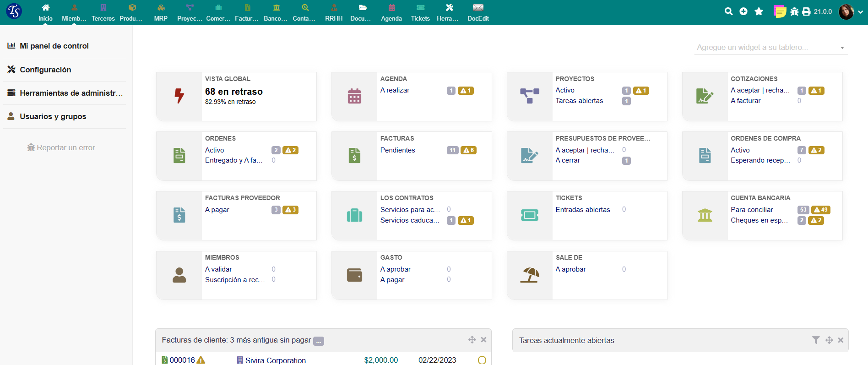Expand the user profile menu arrow

[x=861, y=12]
